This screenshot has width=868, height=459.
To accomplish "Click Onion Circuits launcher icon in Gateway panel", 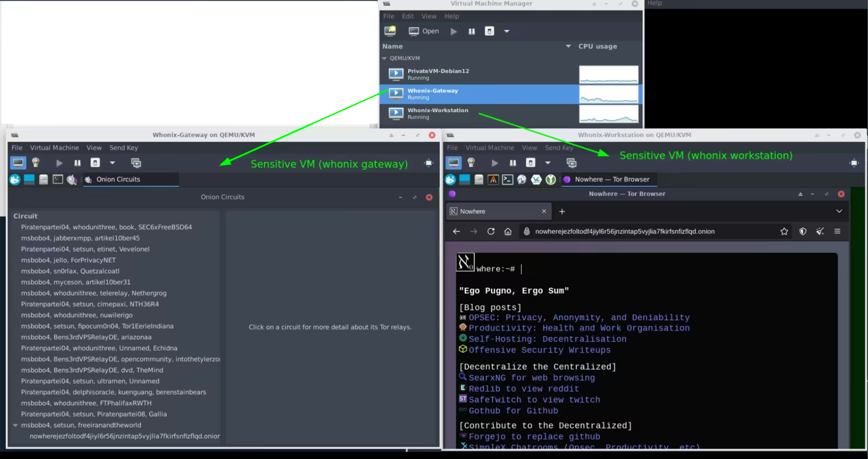I will (72, 179).
